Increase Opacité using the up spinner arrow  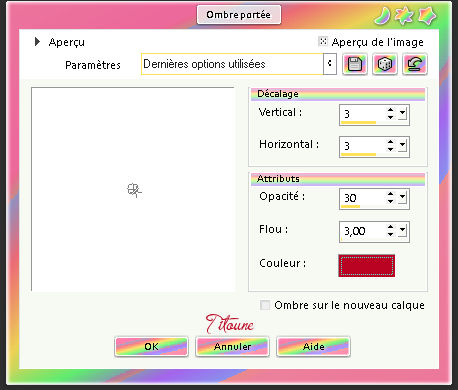[390, 193]
